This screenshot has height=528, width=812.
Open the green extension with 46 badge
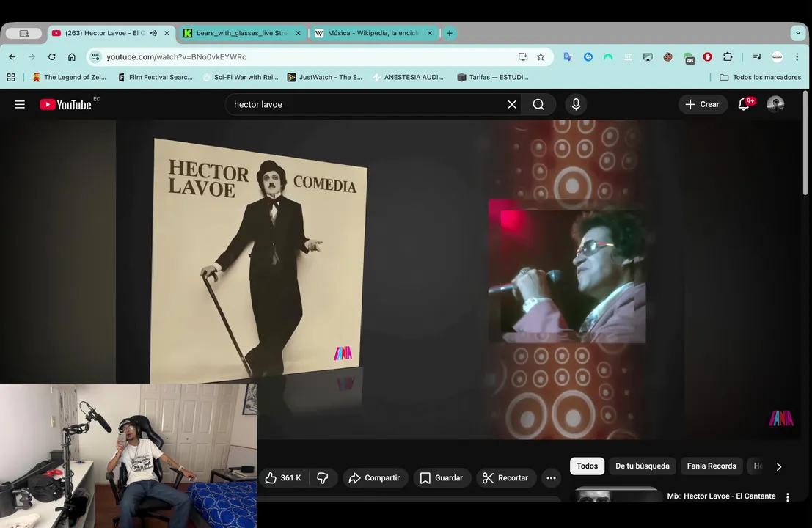pyautogui.click(x=688, y=57)
